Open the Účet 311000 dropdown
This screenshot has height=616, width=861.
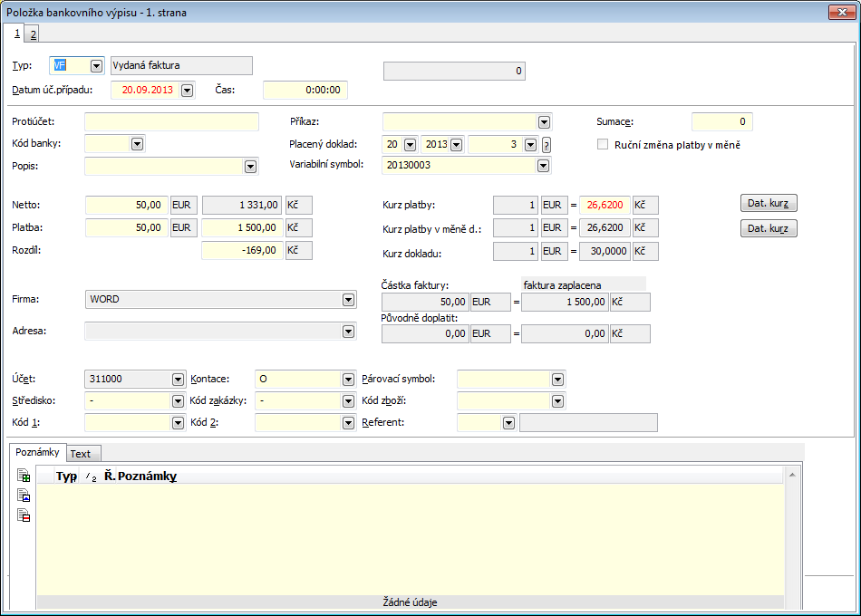178,380
